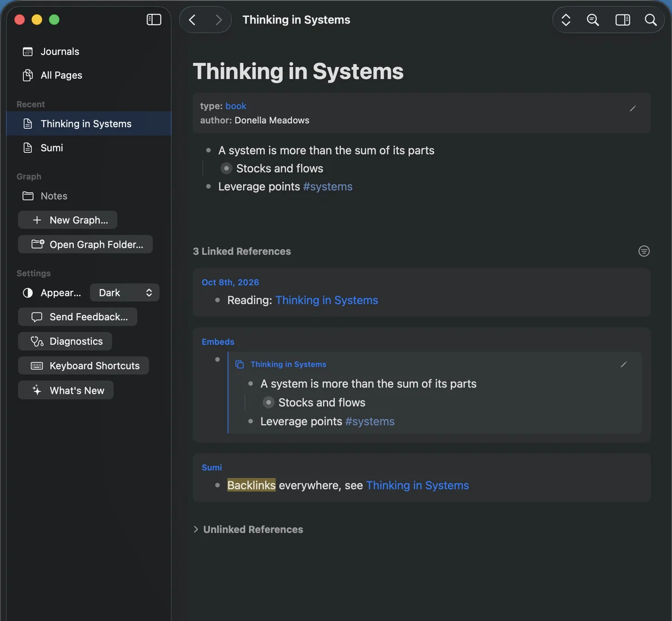Open the Oct 8th, 2026 journal link
The height and width of the screenshot is (621, 672).
coord(230,282)
